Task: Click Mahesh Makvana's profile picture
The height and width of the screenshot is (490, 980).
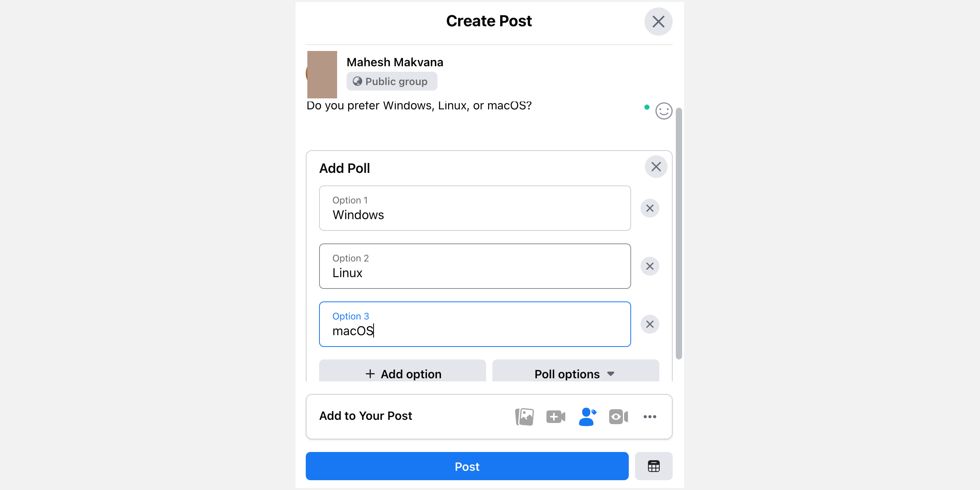Action: click(322, 74)
